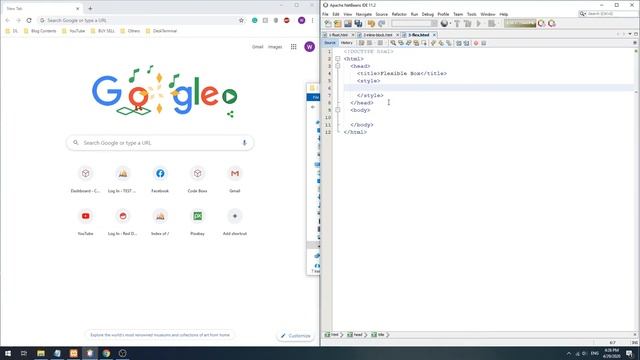Open the browser selection dropdown arrow beside globe

pos(450,24)
